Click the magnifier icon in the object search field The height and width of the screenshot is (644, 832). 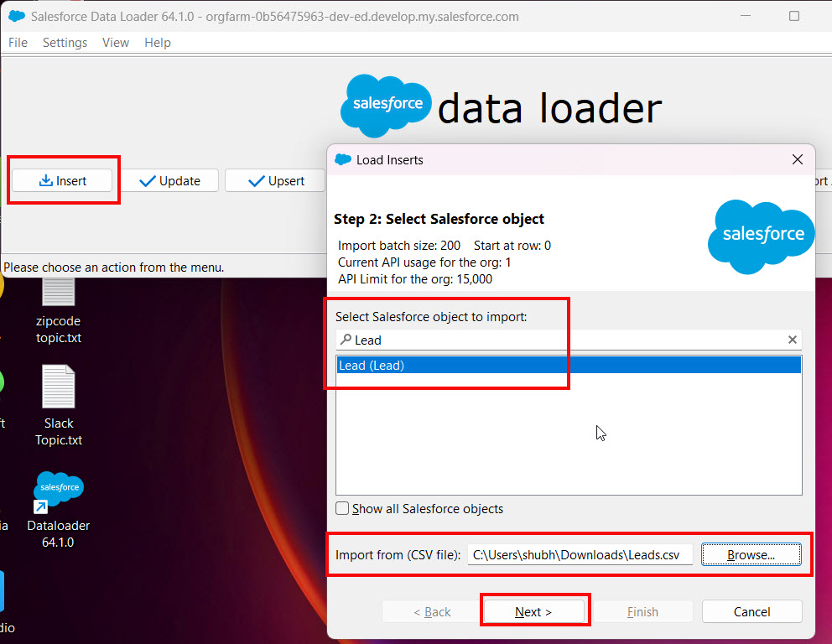point(347,340)
